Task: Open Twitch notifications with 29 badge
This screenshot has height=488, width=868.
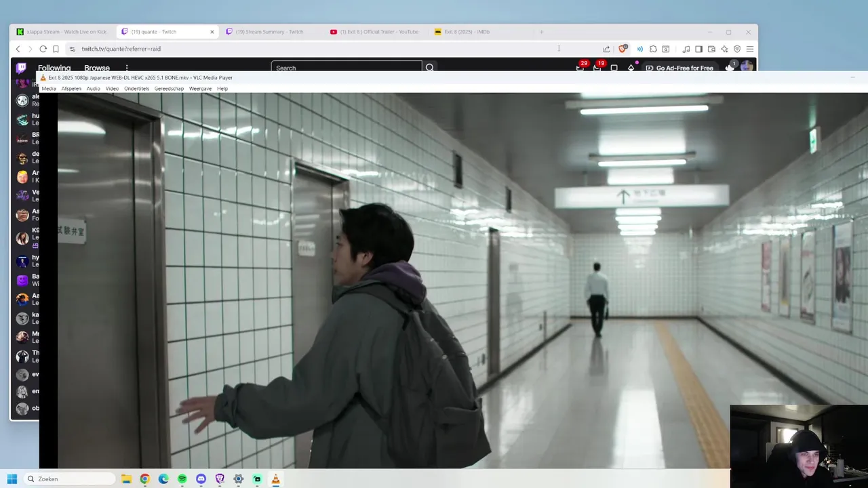Action: pyautogui.click(x=580, y=67)
